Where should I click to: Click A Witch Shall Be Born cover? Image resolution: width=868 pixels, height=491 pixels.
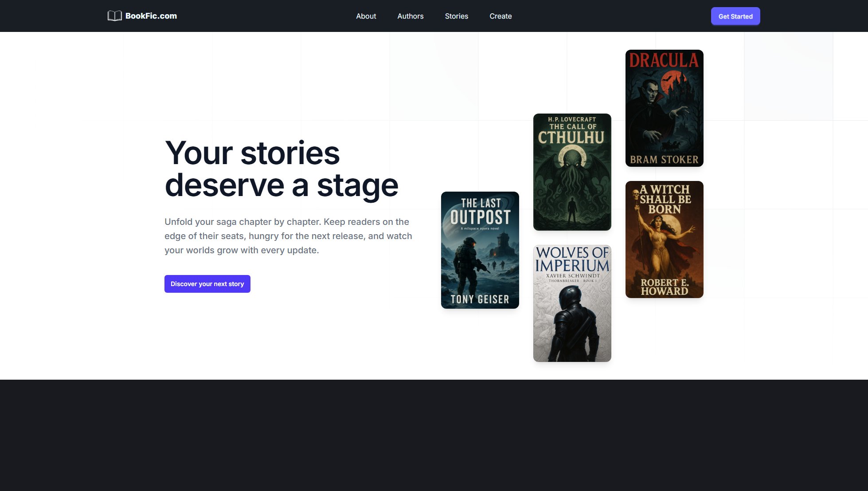click(x=664, y=239)
